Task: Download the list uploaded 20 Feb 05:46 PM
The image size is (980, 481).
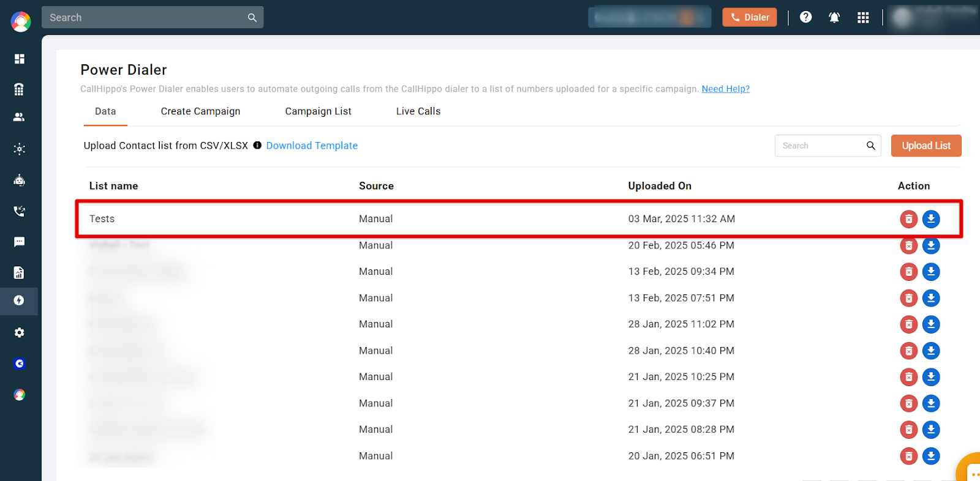Action: [x=931, y=245]
